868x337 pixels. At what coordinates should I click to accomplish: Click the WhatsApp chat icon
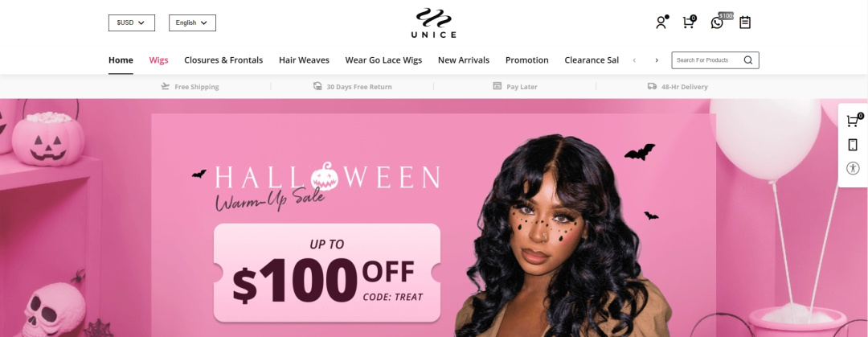[717, 23]
